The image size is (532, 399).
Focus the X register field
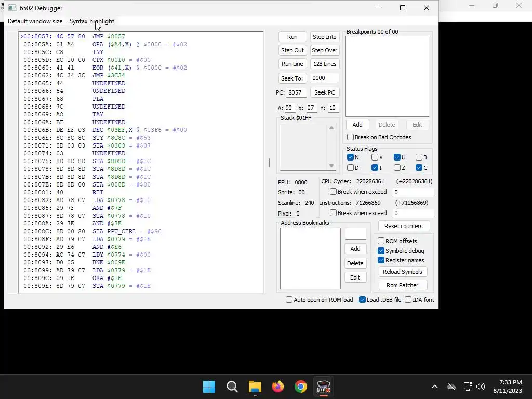tap(311, 108)
